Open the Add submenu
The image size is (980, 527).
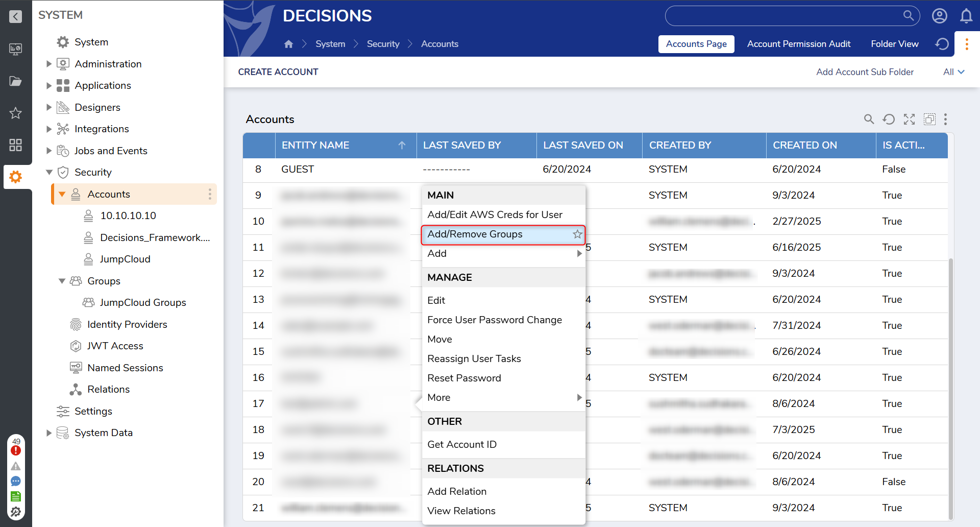pyautogui.click(x=503, y=254)
